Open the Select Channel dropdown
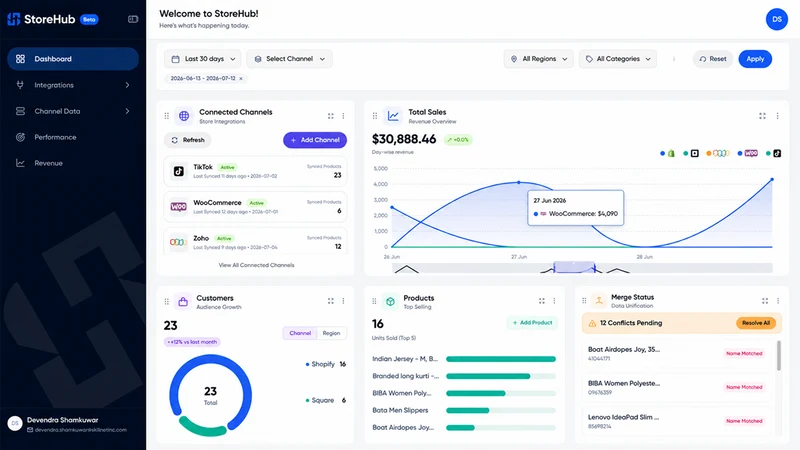 (289, 59)
